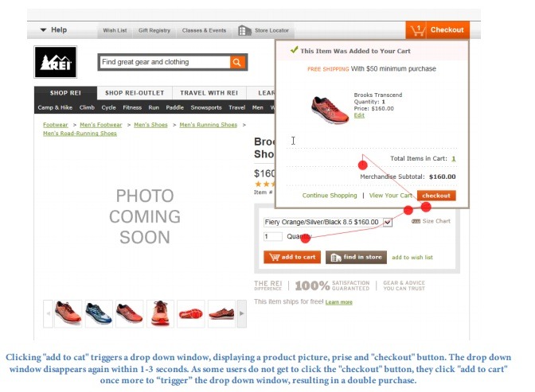Click the Store Locator building icon
Screen dimensions: 535x392
coord(244,31)
